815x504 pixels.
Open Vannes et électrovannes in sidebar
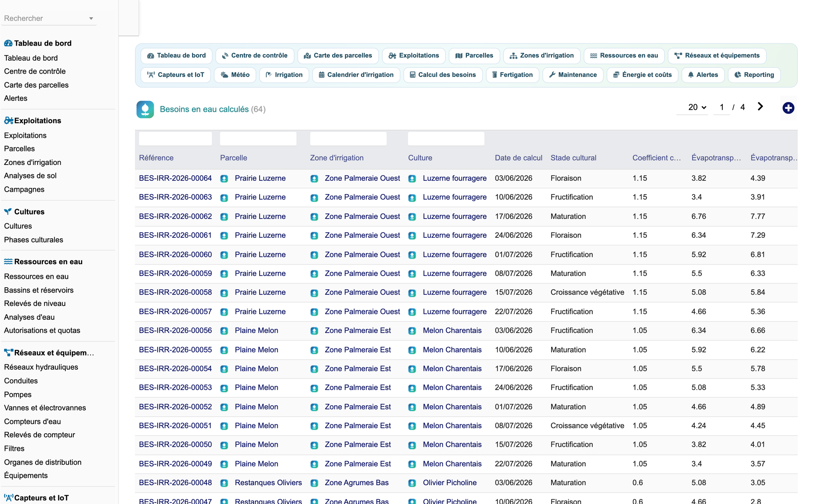45,408
